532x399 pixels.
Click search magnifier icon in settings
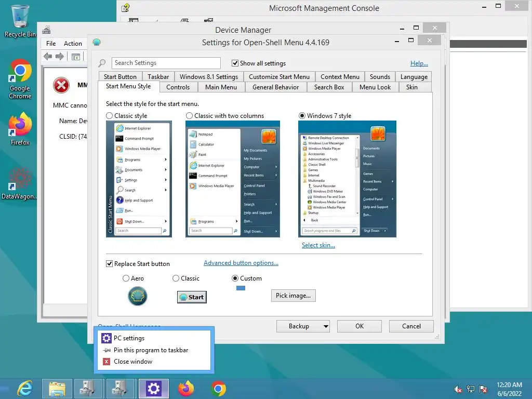coord(102,63)
